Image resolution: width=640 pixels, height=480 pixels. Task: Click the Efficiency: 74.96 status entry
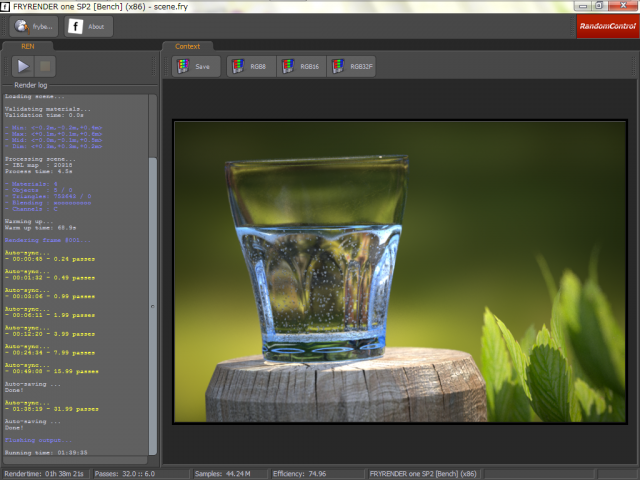pos(299,474)
